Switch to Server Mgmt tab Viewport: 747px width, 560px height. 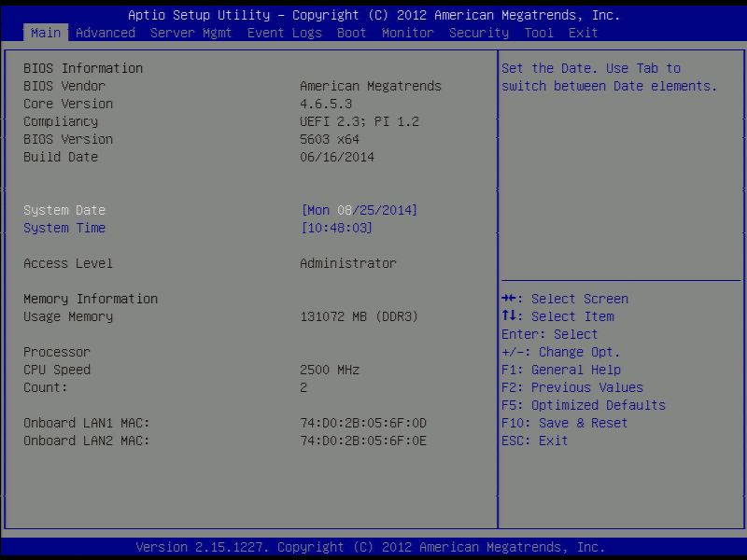pos(190,33)
